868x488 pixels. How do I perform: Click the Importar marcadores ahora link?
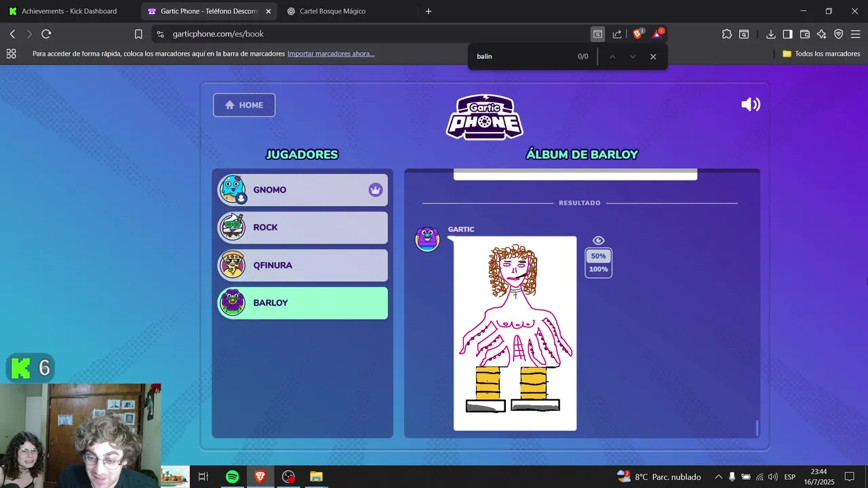331,54
